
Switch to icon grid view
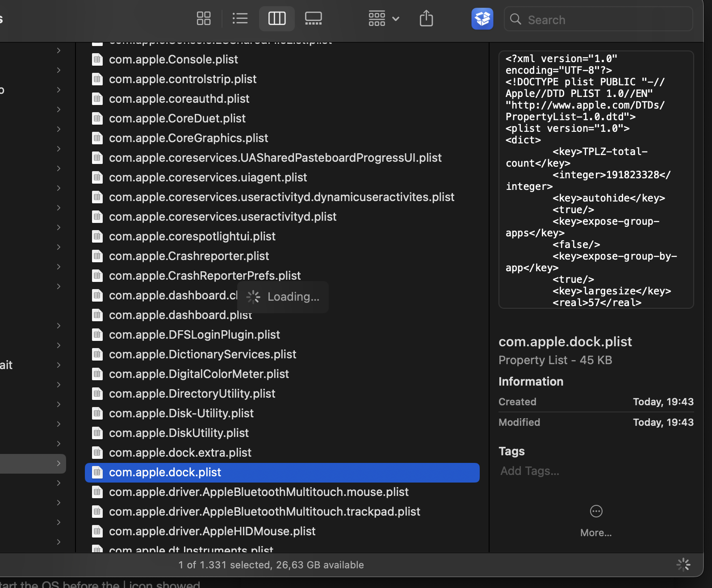[204, 19]
